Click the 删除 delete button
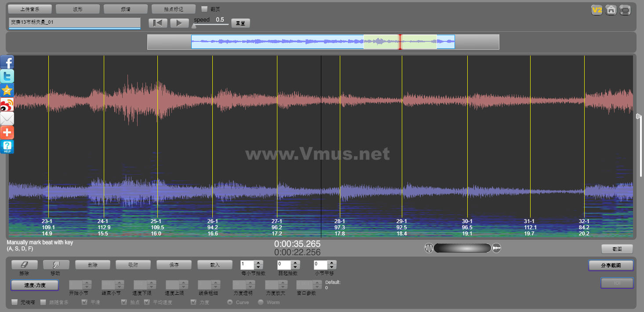The image size is (644, 312). (x=92, y=265)
